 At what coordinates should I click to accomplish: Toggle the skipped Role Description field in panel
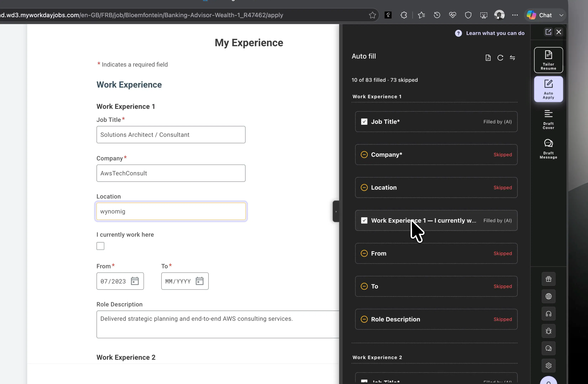[364, 319]
